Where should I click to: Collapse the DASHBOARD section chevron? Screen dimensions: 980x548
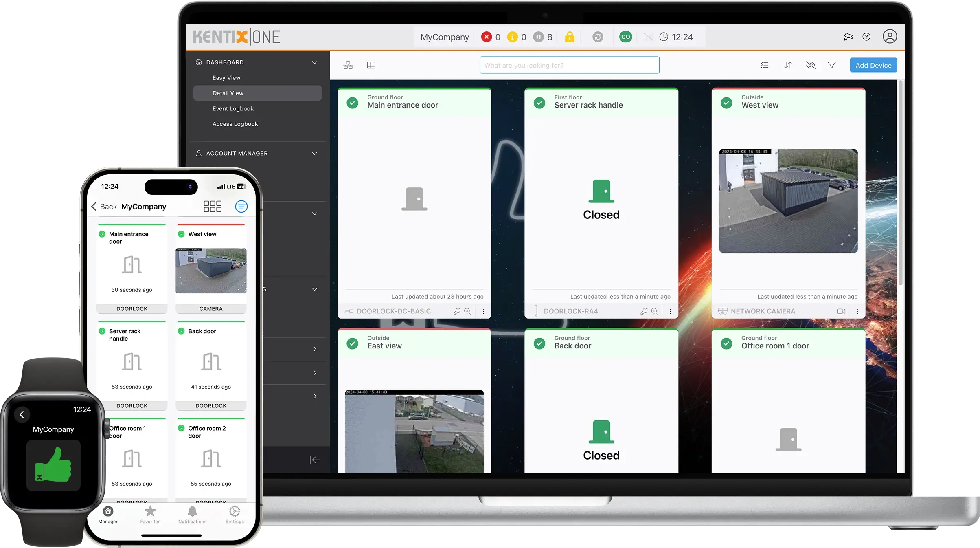314,62
